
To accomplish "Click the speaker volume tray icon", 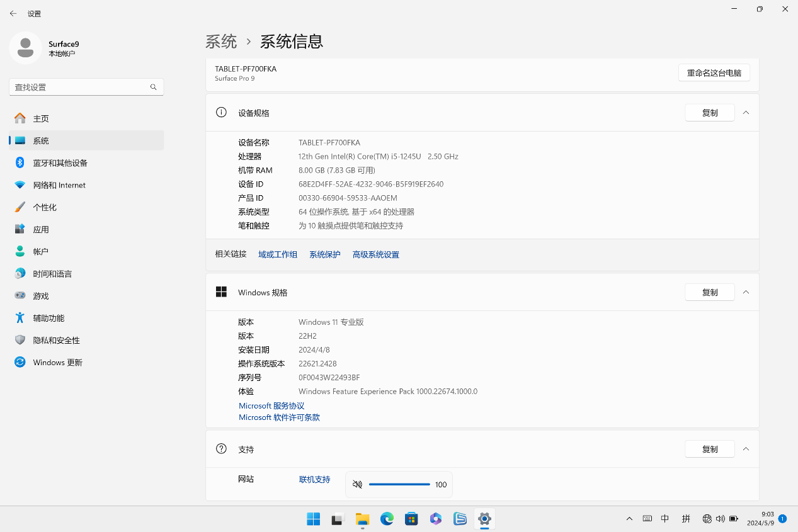I will 721,519.
